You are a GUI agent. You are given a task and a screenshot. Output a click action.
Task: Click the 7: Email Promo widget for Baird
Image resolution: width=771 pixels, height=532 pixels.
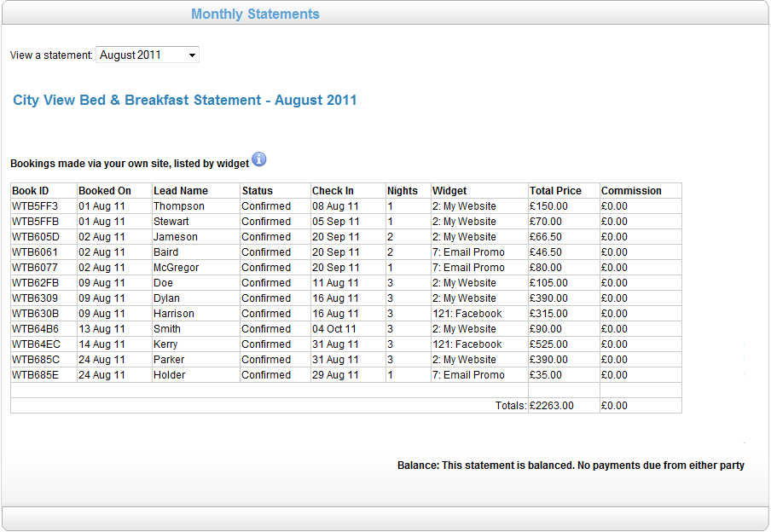(468, 252)
